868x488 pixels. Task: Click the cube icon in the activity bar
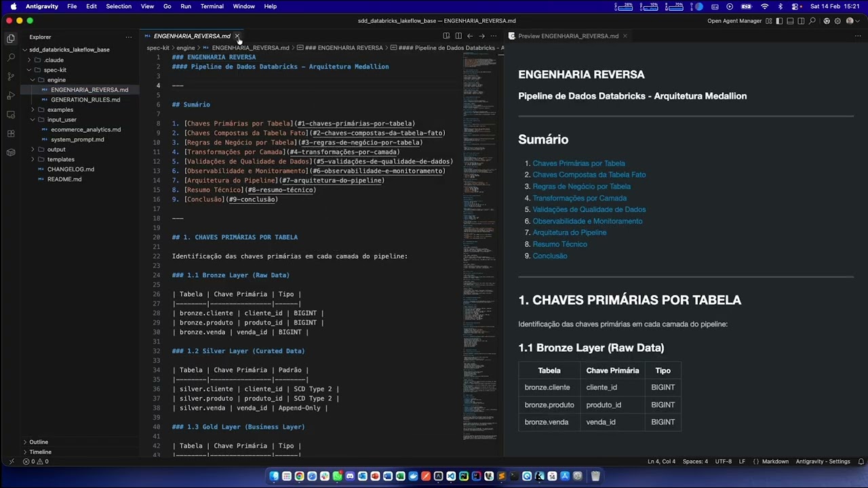[10, 152]
